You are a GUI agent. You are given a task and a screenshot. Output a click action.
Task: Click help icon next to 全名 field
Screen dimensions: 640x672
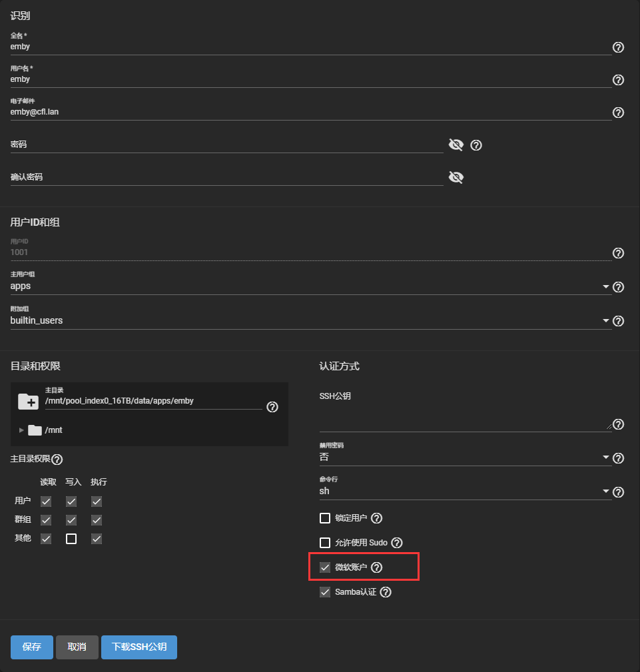click(618, 47)
